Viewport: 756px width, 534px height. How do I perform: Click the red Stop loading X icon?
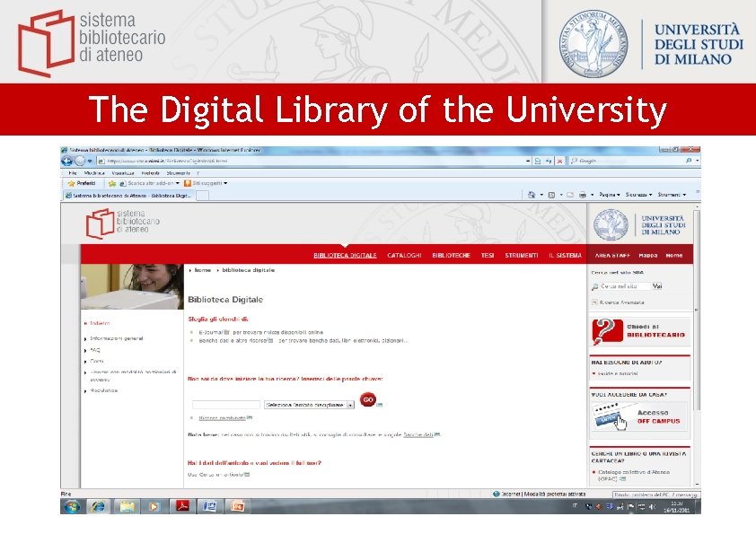pos(559,161)
